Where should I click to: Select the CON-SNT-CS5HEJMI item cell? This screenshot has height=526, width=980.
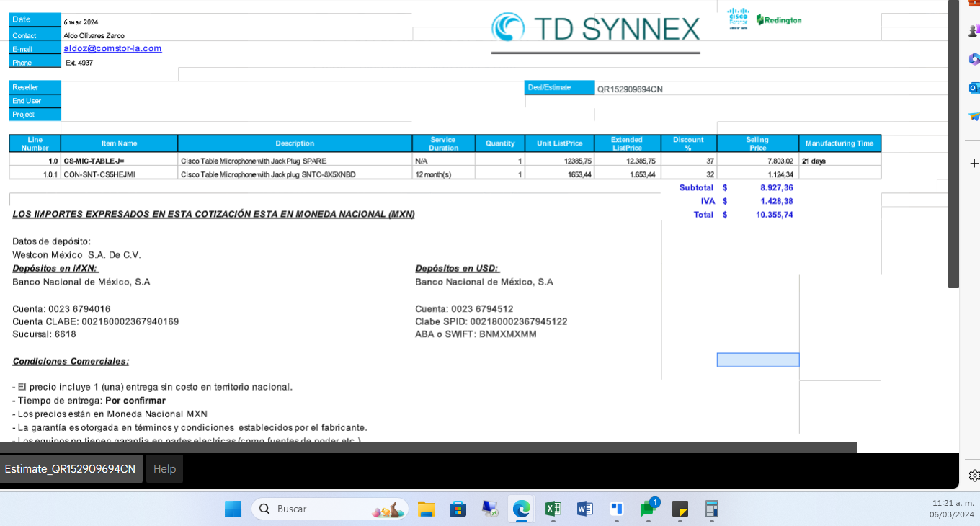pos(119,174)
